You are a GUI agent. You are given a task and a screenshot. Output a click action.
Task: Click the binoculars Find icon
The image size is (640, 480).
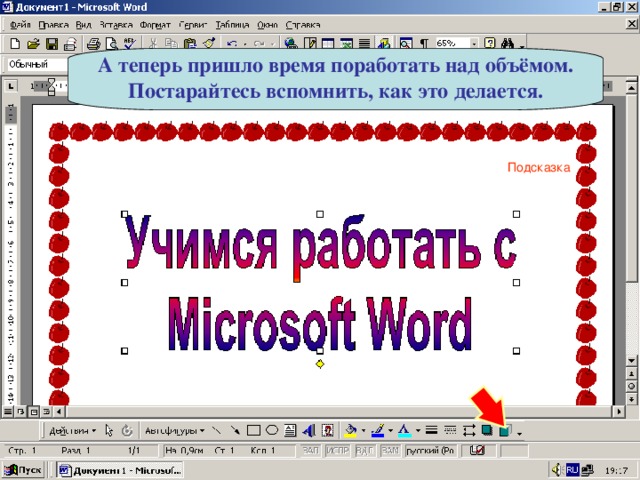pyautogui.click(x=507, y=43)
